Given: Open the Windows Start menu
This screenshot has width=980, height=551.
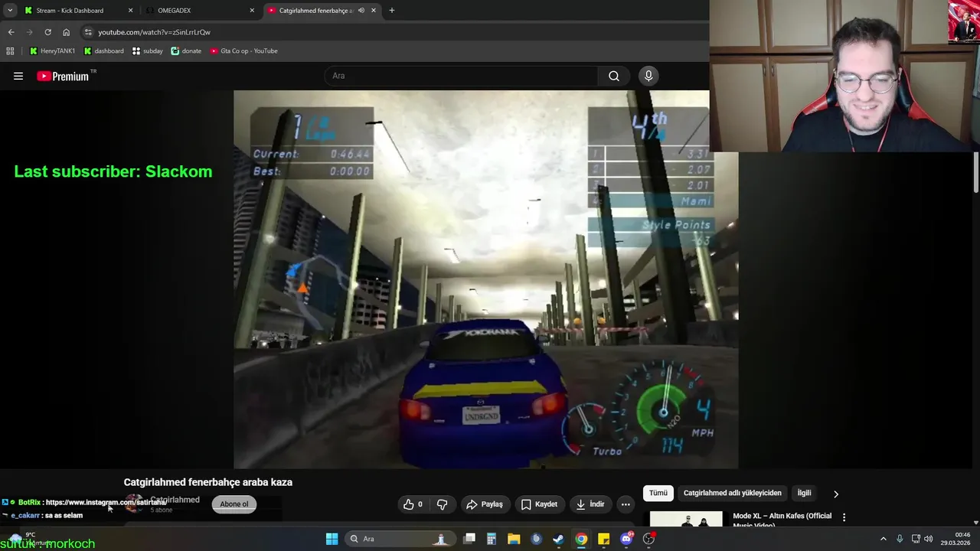Looking at the screenshot, I should tap(332, 539).
